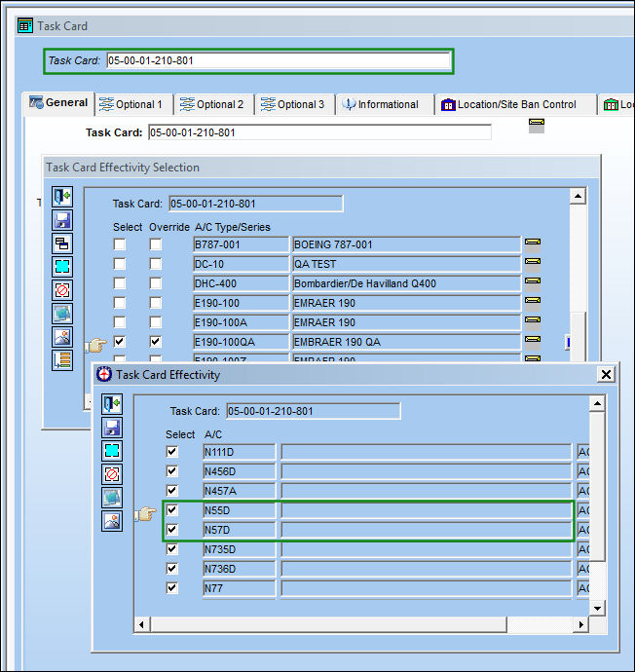Click the cyan select-all icon in Effectivity Selection
This screenshot has width=635, height=672.
62,267
